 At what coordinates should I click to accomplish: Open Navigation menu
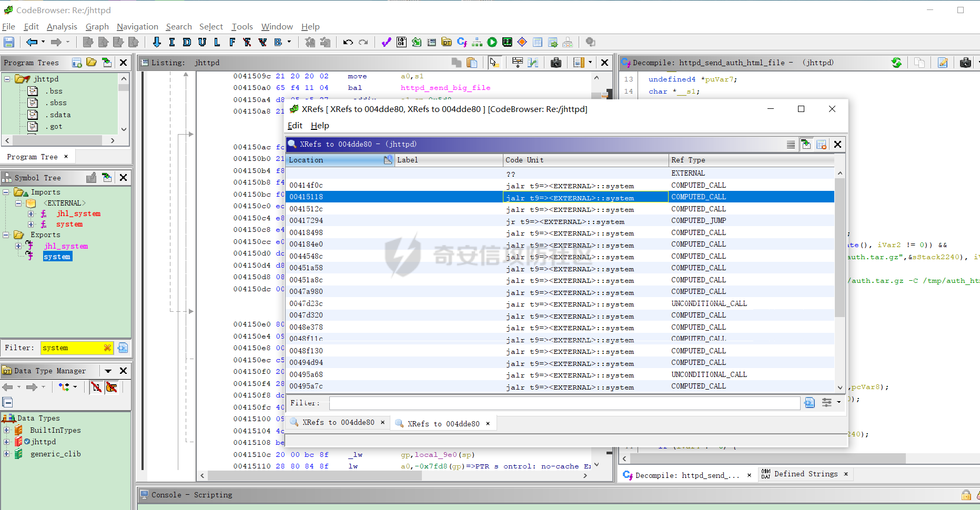coord(137,26)
